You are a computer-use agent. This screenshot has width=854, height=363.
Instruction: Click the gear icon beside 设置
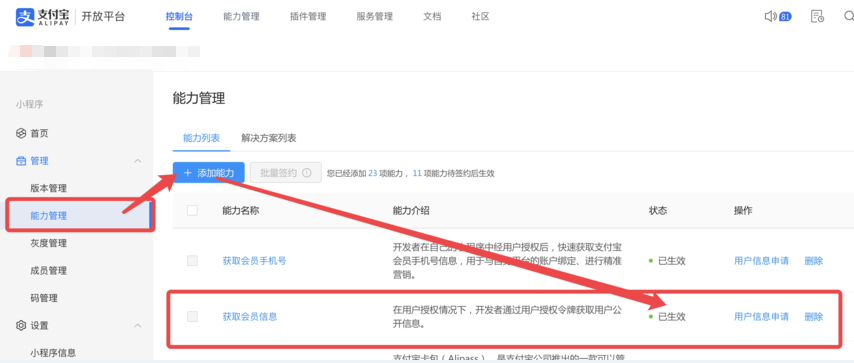[x=21, y=325]
